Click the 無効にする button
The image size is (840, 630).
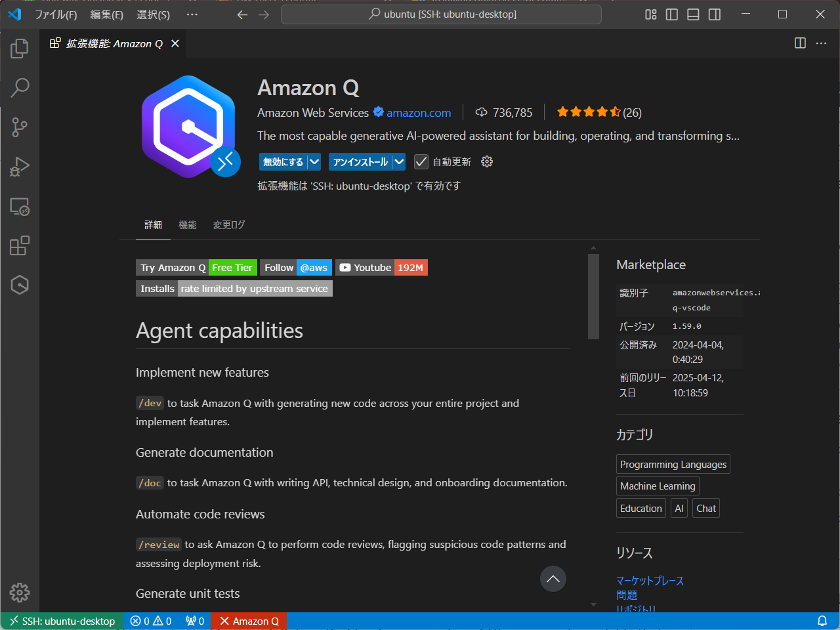(x=283, y=161)
